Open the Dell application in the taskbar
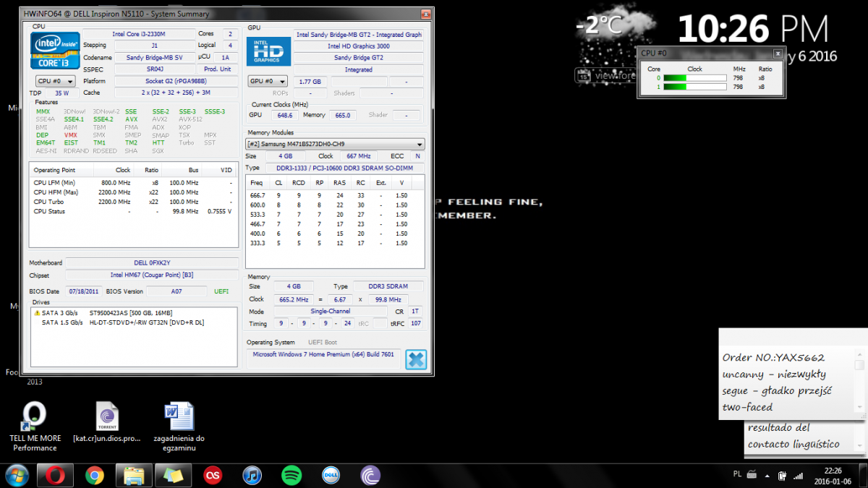 pyautogui.click(x=331, y=475)
